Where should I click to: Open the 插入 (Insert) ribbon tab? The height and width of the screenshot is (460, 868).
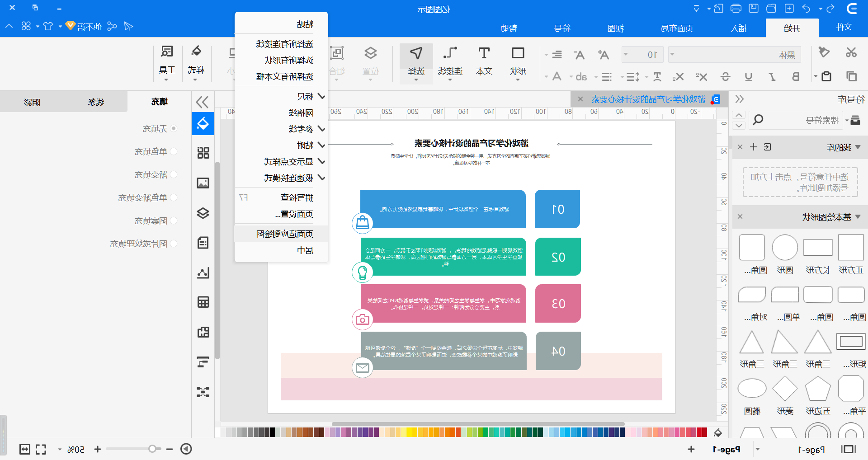[739, 28]
